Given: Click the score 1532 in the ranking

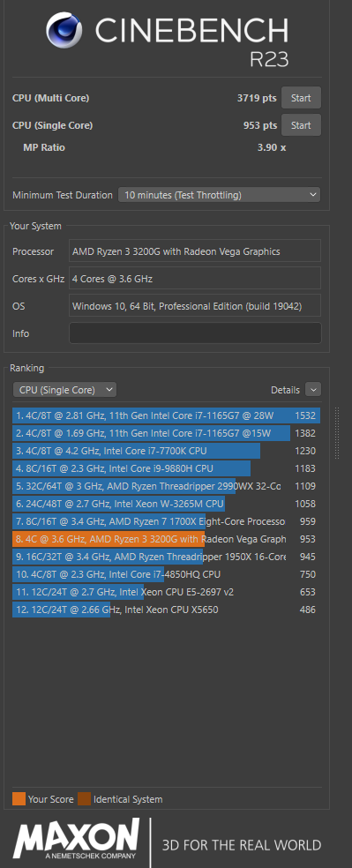Looking at the screenshot, I should (305, 415).
